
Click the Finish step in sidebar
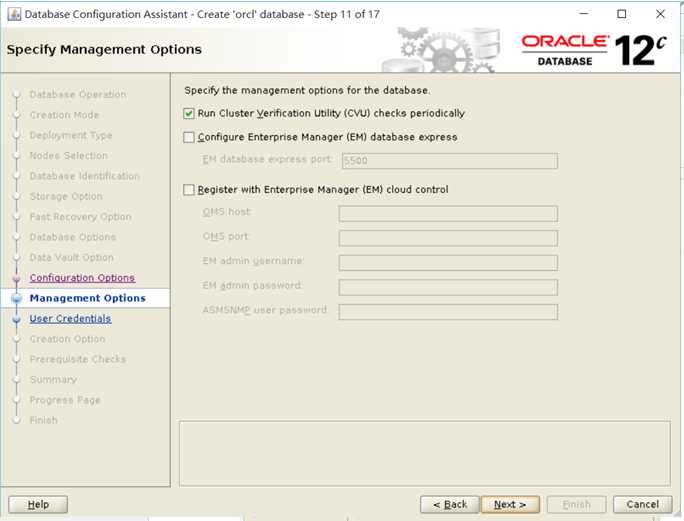coord(44,420)
